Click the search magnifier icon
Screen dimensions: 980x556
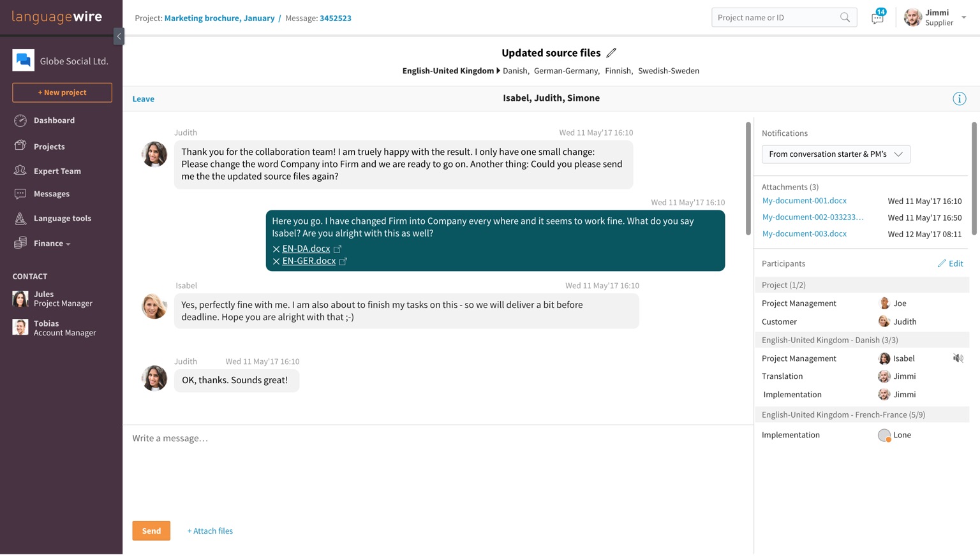click(x=845, y=18)
